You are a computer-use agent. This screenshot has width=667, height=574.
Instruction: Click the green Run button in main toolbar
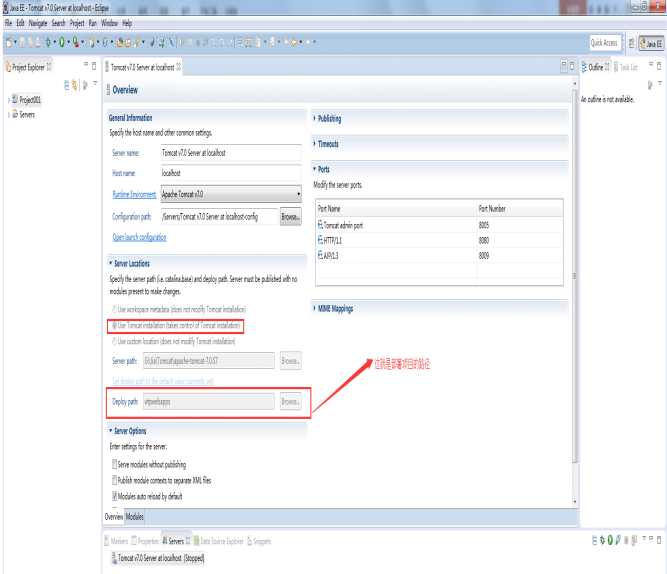pos(62,42)
